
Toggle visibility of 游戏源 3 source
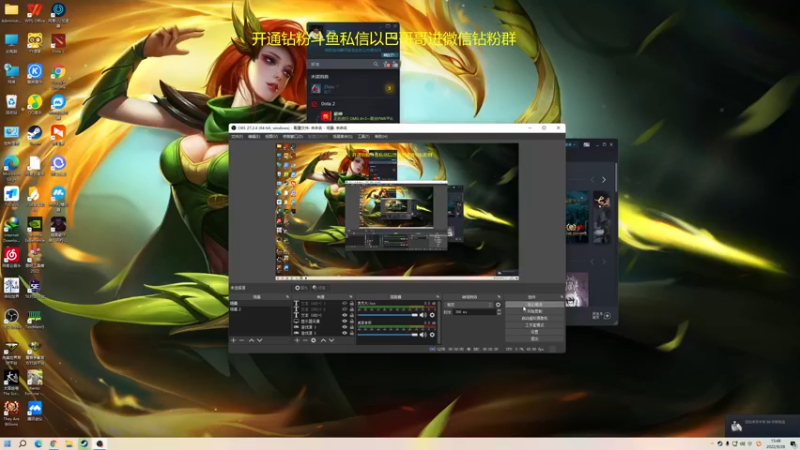344,327
